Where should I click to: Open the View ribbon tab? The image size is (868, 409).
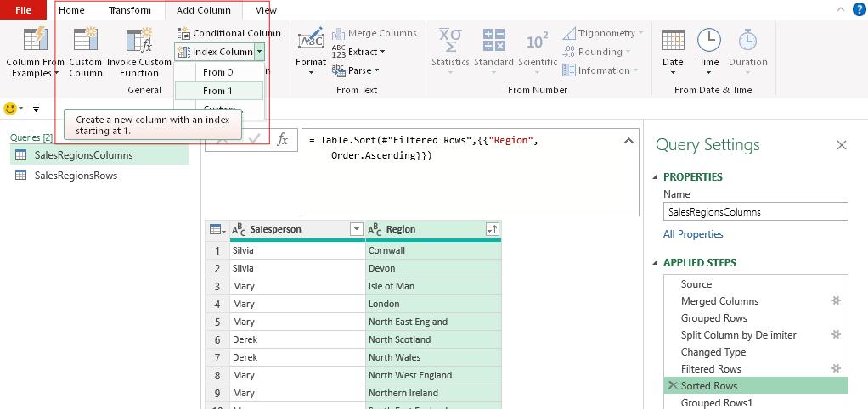(x=267, y=10)
